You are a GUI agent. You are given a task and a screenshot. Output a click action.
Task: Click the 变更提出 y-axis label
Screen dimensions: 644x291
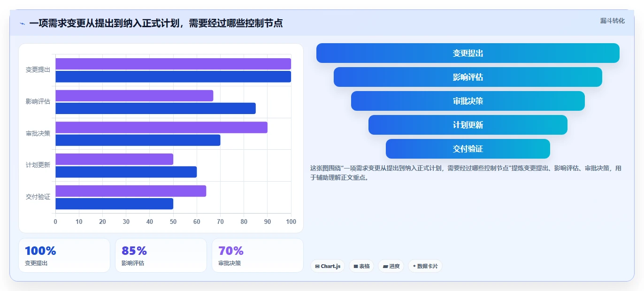[38, 69]
